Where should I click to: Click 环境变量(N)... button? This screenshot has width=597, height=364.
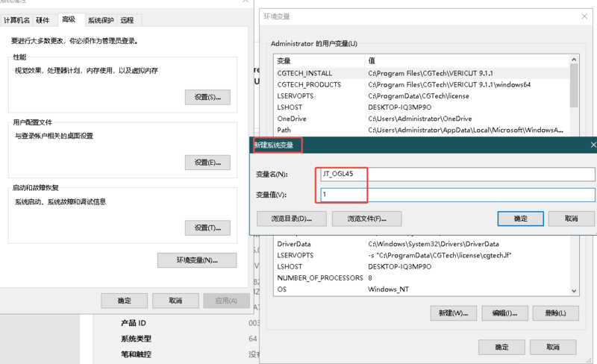tap(197, 260)
